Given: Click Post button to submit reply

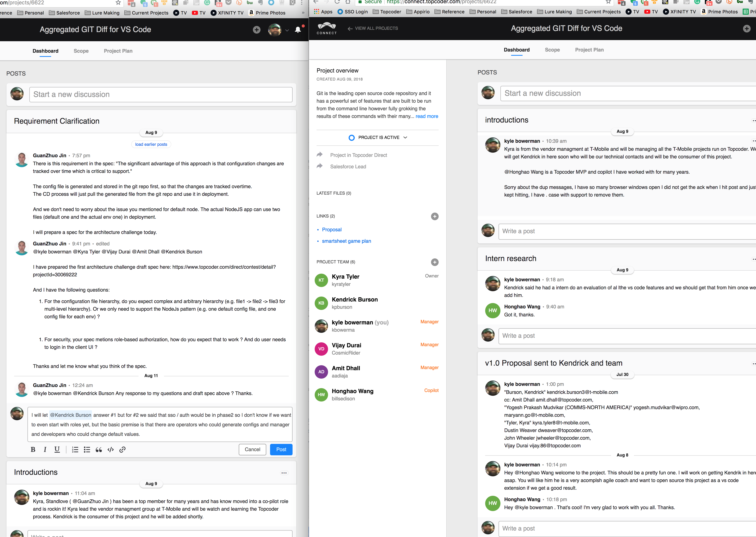Looking at the screenshot, I should [x=281, y=449].
